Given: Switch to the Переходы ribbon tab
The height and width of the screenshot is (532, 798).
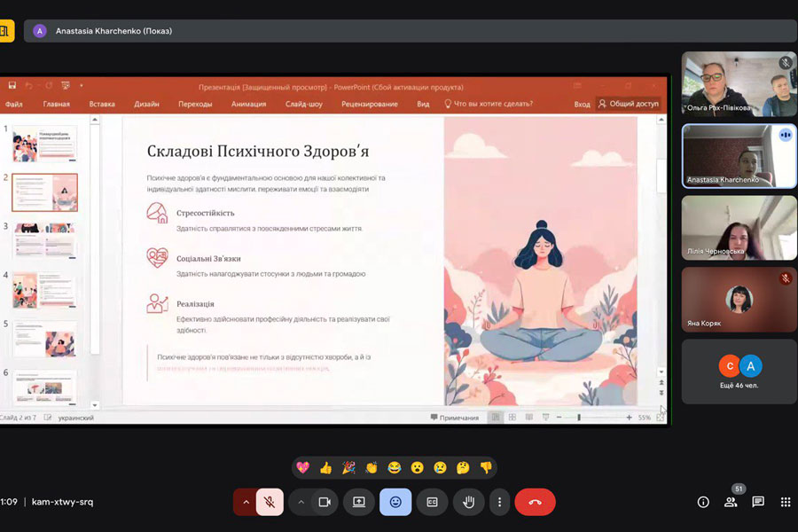Looking at the screenshot, I should [195, 104].
